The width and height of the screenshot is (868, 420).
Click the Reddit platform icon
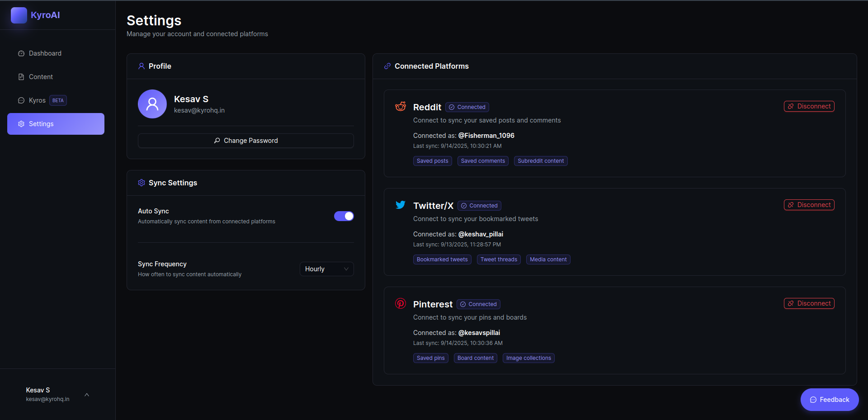(x=401, y=107)
